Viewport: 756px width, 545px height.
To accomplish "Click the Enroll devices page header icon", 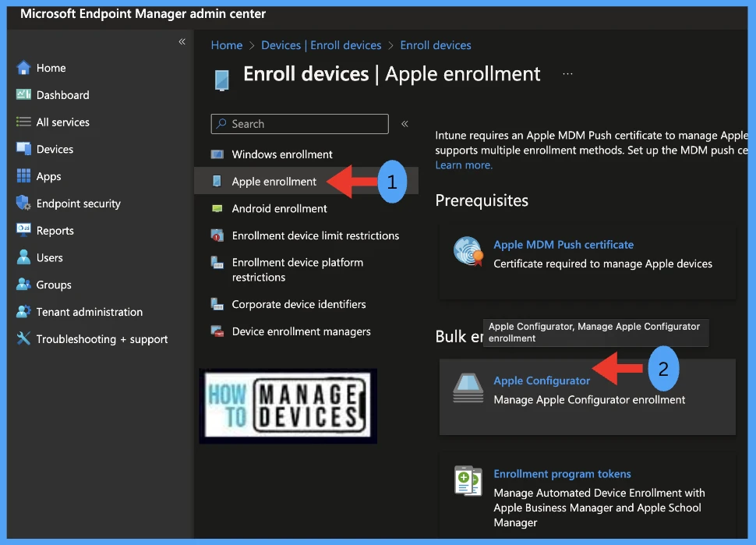I will tap(222, 80).
